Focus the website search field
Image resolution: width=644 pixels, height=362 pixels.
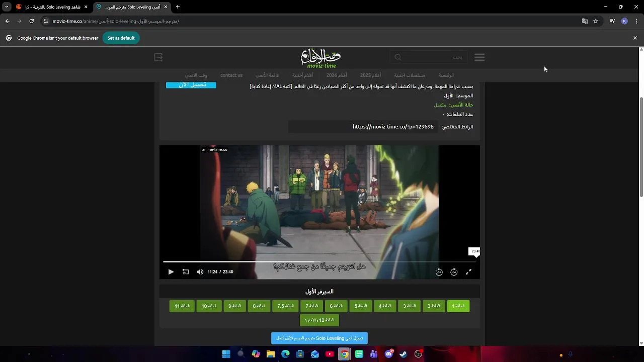pyautogui.click(x=429, y=57)
